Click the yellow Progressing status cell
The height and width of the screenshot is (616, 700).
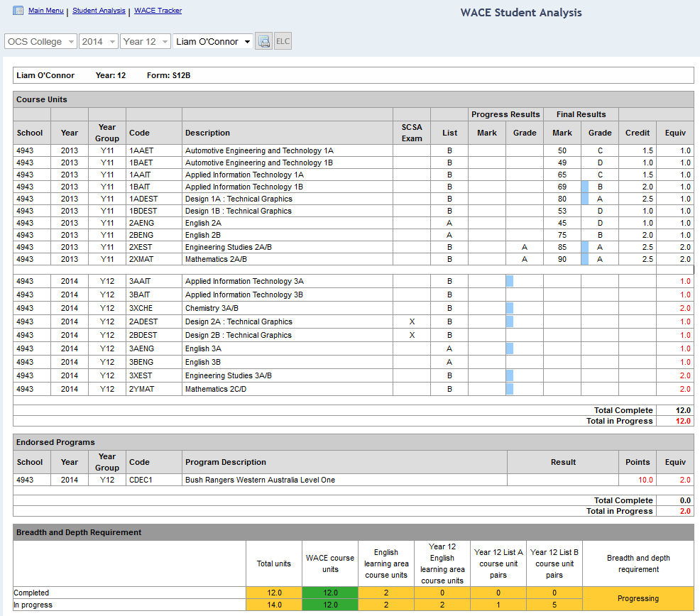point(638,598)
